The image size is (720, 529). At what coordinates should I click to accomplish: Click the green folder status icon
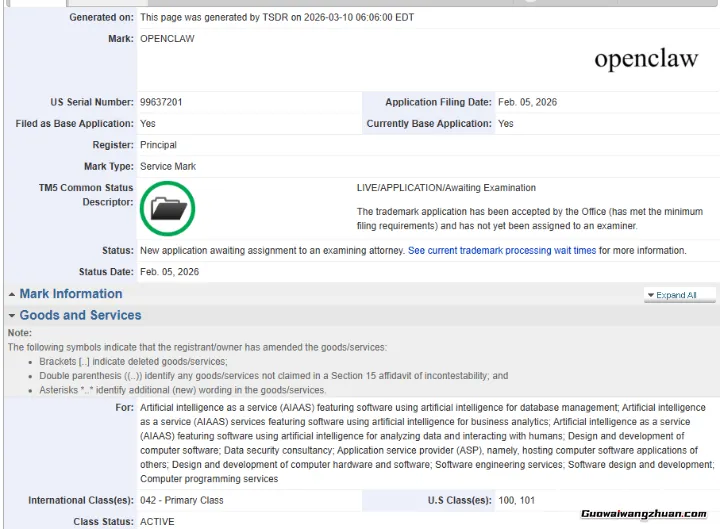coord(168,208)
